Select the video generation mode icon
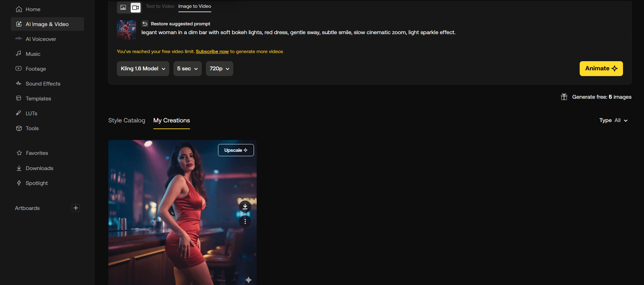The image size is (644, 285). (x=135, y=7)
